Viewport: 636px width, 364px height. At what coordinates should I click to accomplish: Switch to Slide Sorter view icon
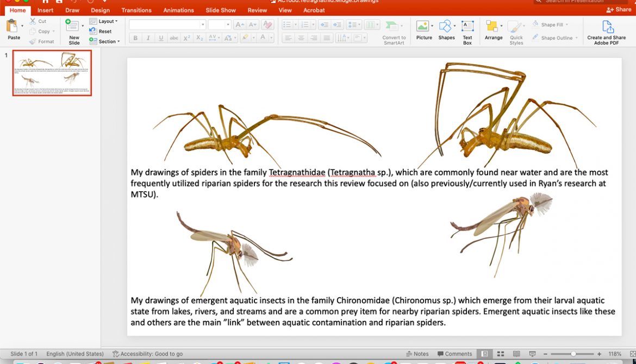[x=501, y=354]
